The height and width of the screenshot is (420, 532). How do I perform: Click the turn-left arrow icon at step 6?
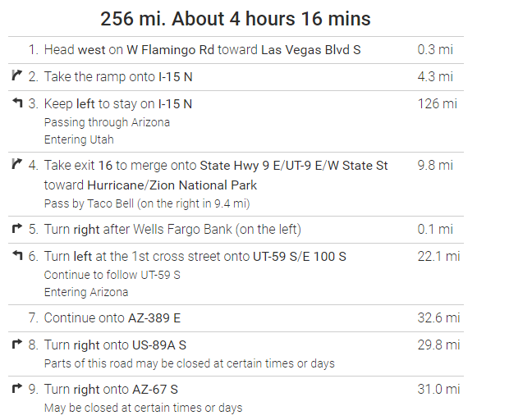pos(17,255)
